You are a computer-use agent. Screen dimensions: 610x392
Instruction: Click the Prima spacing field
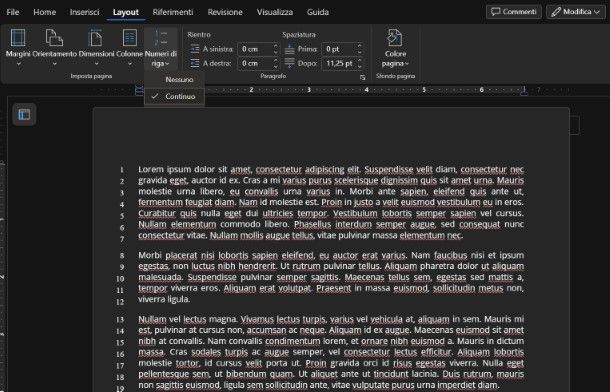coord(339,49)
